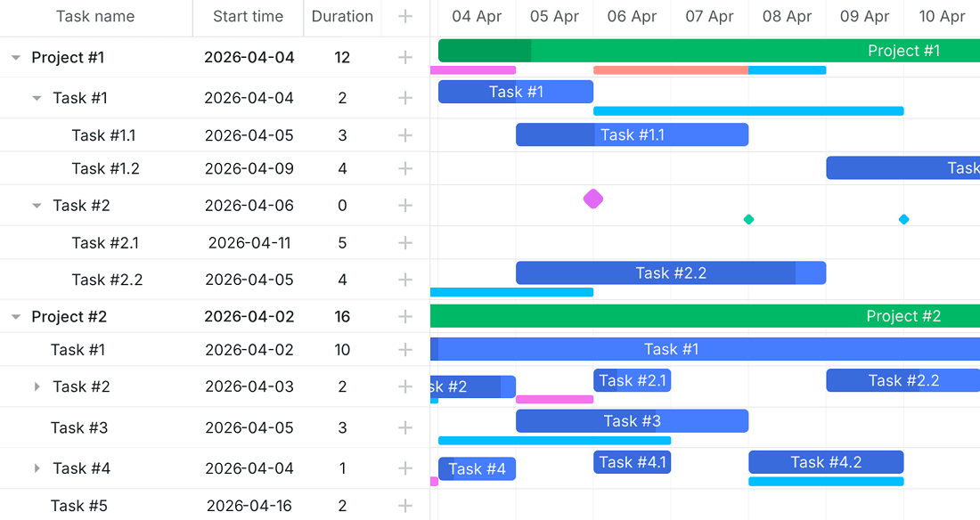Click the green baseline diamond near 08 Apr
The width and height of the screenshot is (980, 520).
click(x=748, y=219)
